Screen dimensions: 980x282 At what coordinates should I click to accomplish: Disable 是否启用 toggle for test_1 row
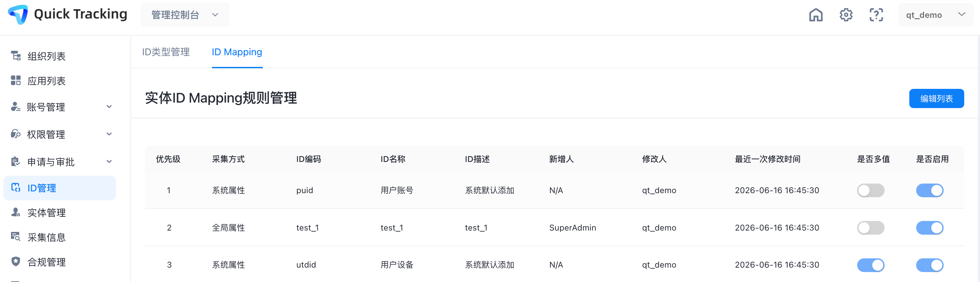click(930, 227)
